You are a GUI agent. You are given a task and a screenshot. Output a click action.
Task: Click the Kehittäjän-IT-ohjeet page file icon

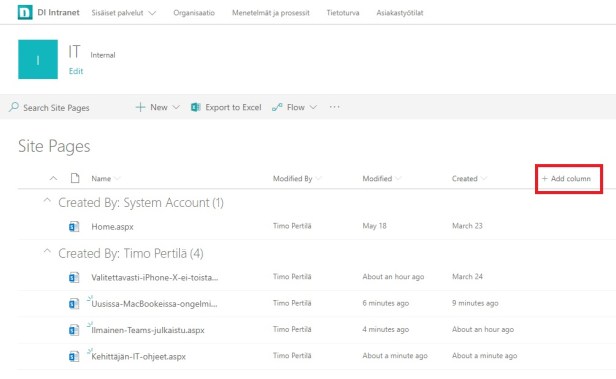tap(74, 356)
